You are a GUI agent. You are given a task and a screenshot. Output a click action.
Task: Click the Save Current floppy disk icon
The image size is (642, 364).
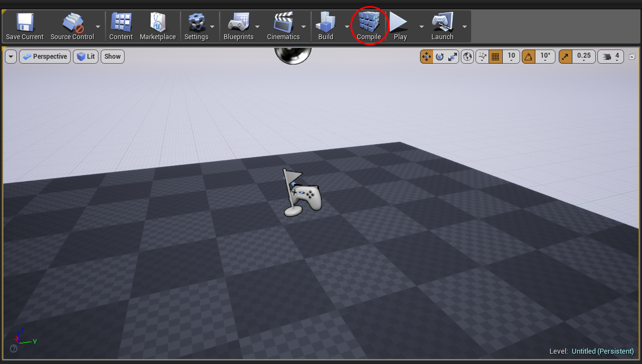(x=24, y=22)
